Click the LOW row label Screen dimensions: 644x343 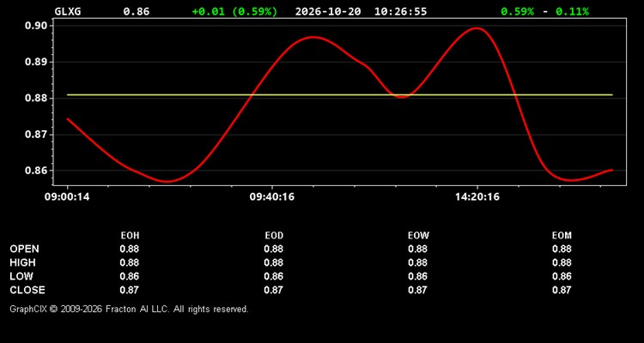(21, 276)
